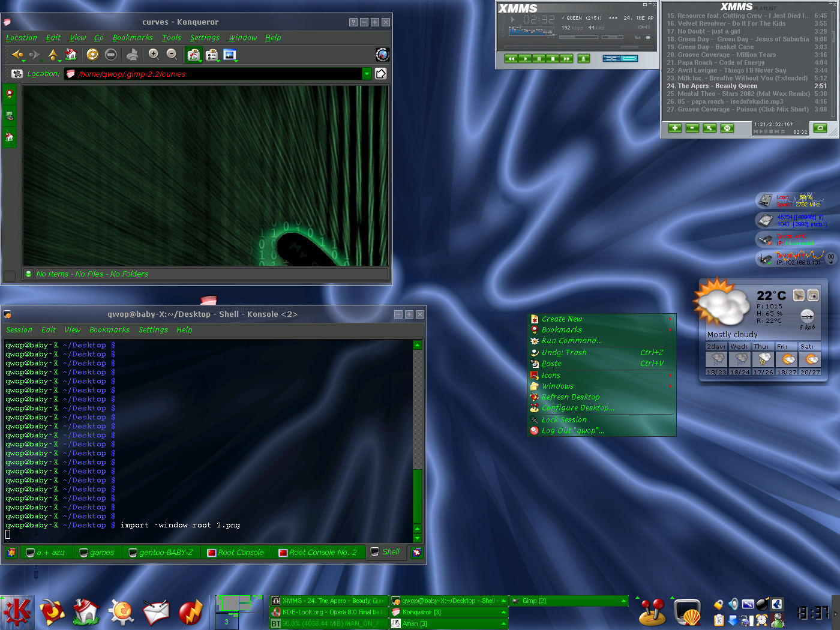Add files with playlist plus button
This screenshot has width=840, height=630.
[674, 128]
